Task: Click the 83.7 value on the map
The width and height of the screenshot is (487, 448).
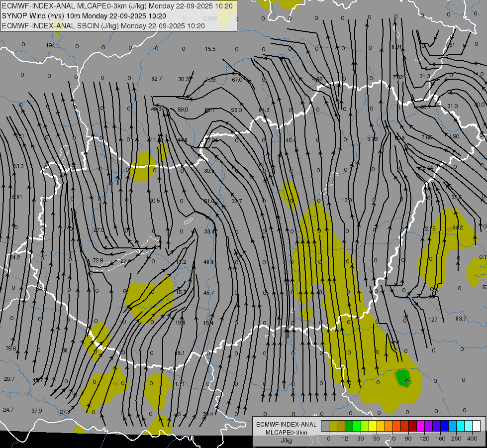Action: [461, 319]
